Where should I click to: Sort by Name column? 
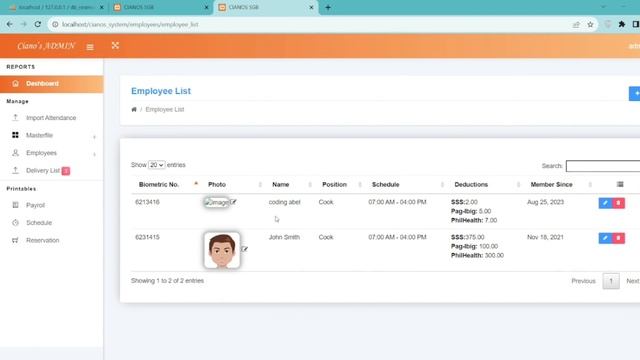click(x=290, y=184)
